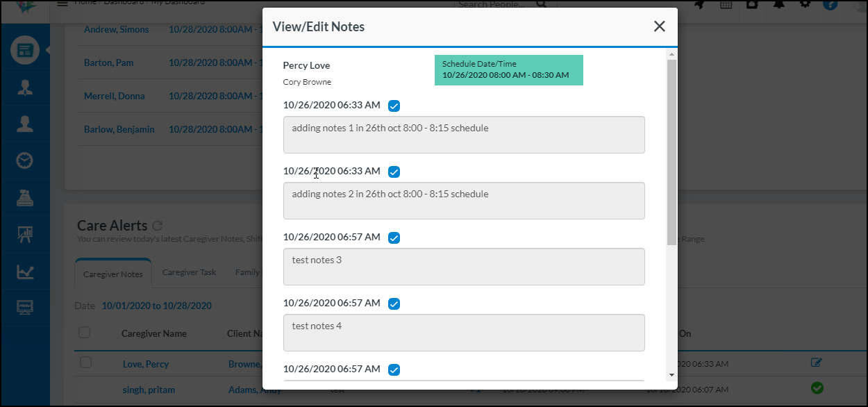The image size is (868, 407).
Task: Open the Barton, Pam link
Action: click(x=108, y=63)
